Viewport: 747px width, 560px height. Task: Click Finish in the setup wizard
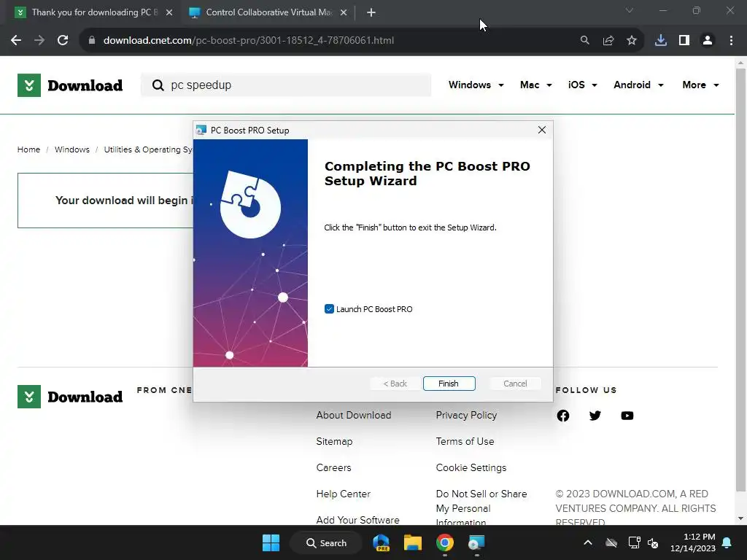click(x=449, y=384)
